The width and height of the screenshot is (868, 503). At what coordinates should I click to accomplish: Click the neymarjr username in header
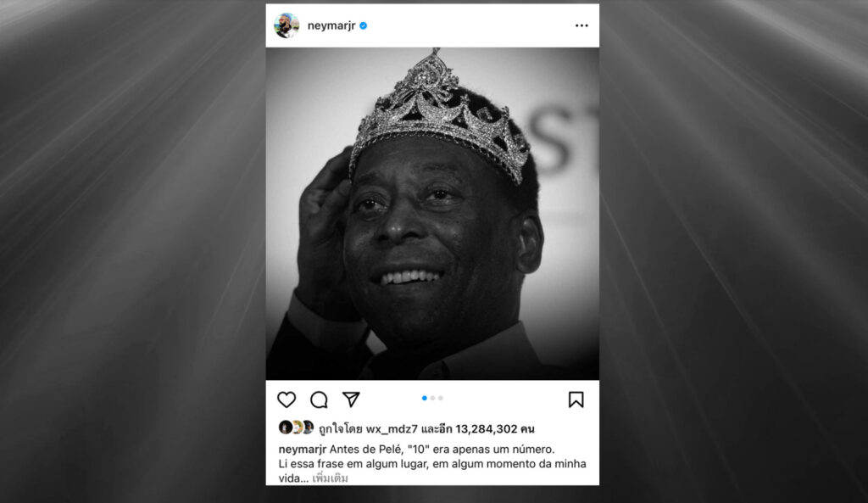[x=331, y=25]
